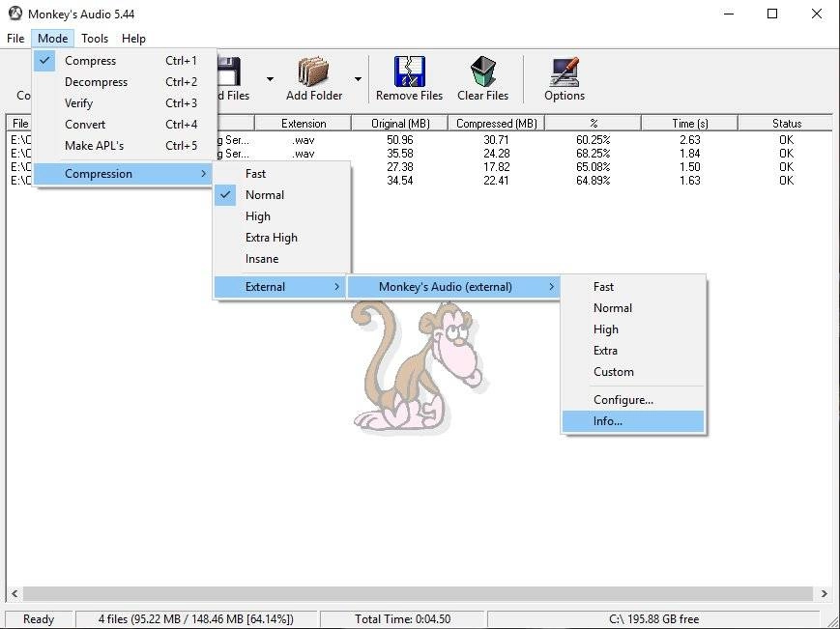Image resolution: width=840 pixels, height=629 pixels.
Task: Click the Add Folder icon
Action: pyautogui.click(x=313, y=71)
